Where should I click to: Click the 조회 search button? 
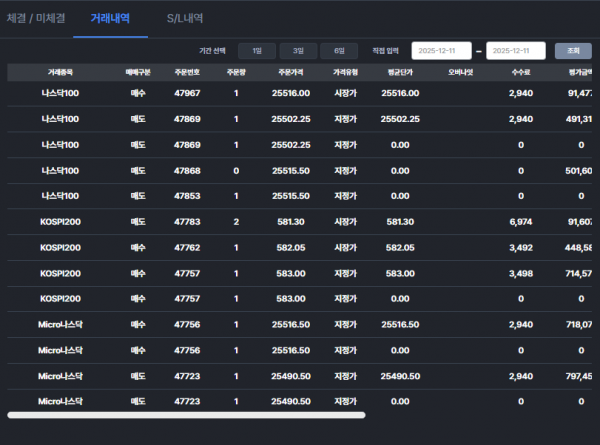point(573,51)
